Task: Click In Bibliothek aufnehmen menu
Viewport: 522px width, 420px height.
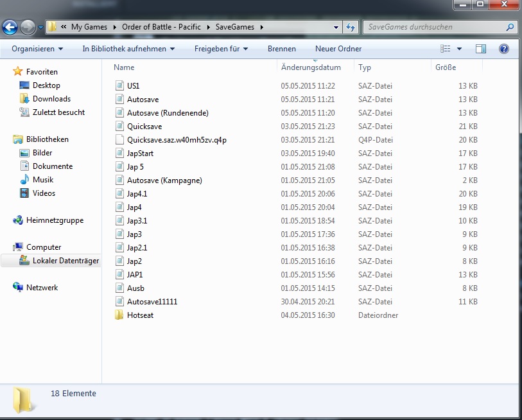Action: click(x=128, y=49)
